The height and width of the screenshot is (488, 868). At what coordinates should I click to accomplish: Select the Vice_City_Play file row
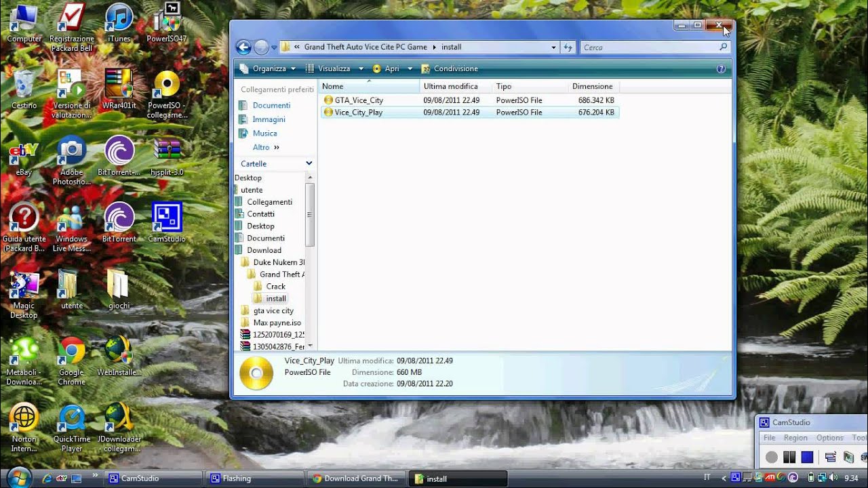pos(469,113)
